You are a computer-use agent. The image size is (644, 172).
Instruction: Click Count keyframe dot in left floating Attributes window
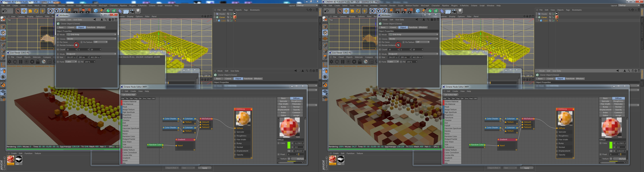[58, 50]
